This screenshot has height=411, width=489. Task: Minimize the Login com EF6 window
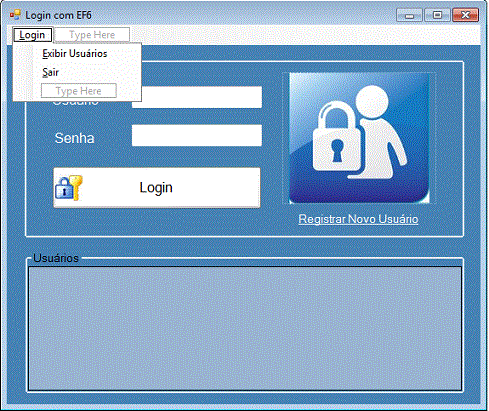409,15
